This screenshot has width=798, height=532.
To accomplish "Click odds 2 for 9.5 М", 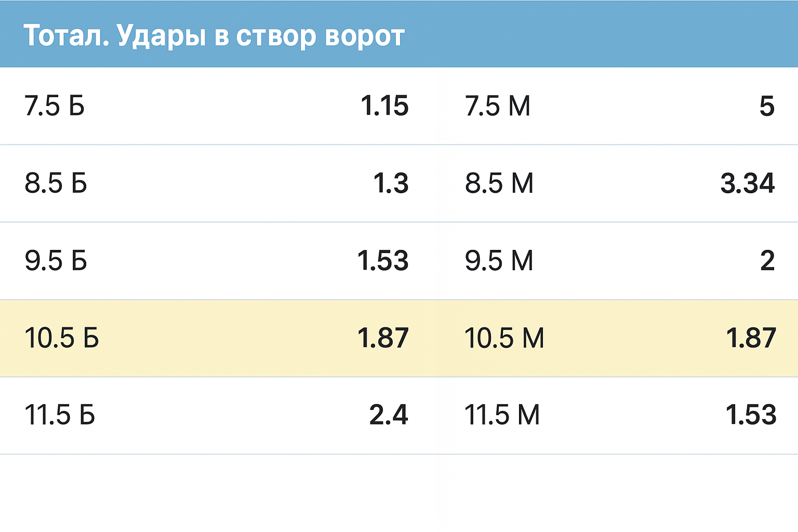I will [767, 260].
